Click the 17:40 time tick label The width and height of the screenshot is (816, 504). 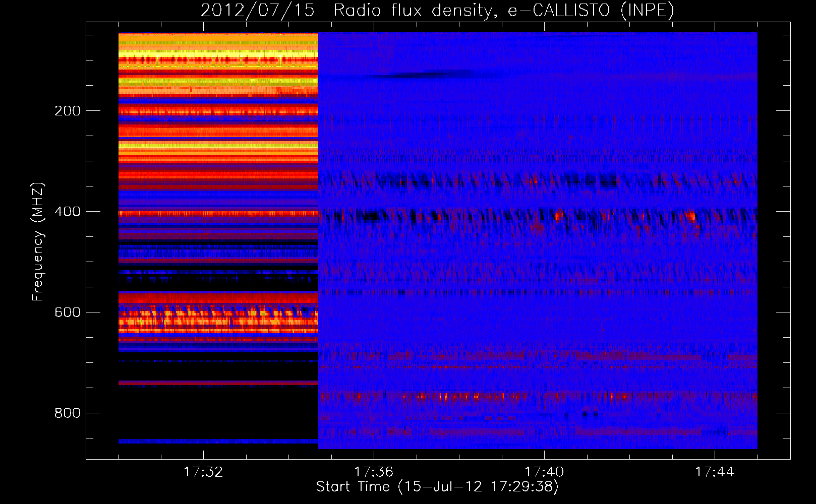pos(544,472)
